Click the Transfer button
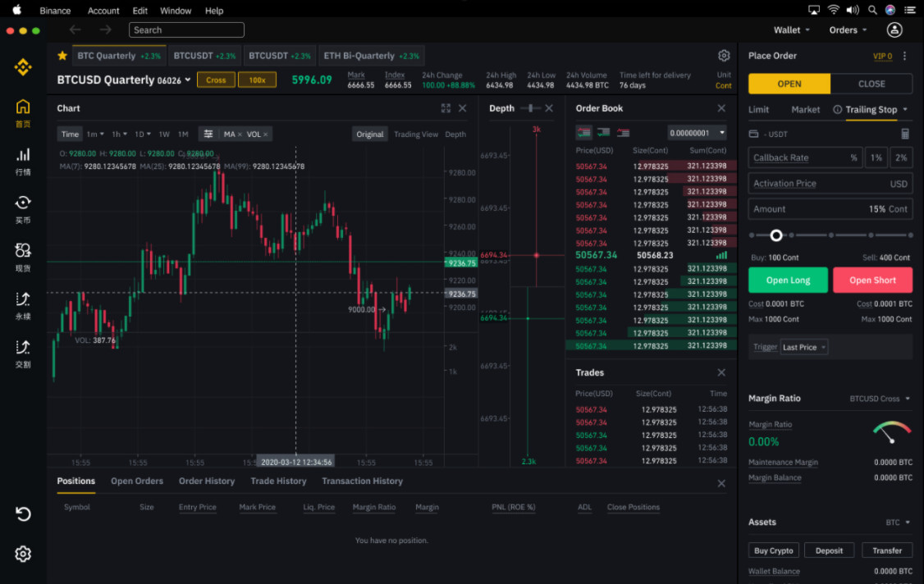This screenshot has height=584, width=924. [887, 550]
